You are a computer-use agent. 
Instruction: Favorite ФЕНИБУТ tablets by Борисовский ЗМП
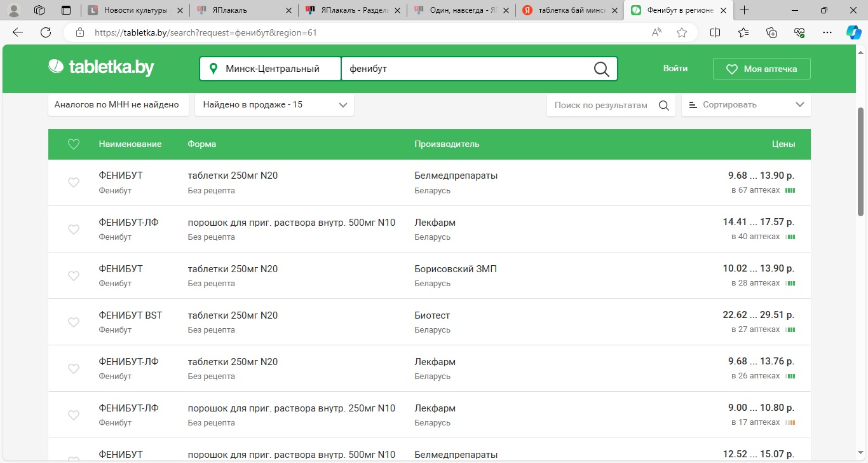point(74,276)
